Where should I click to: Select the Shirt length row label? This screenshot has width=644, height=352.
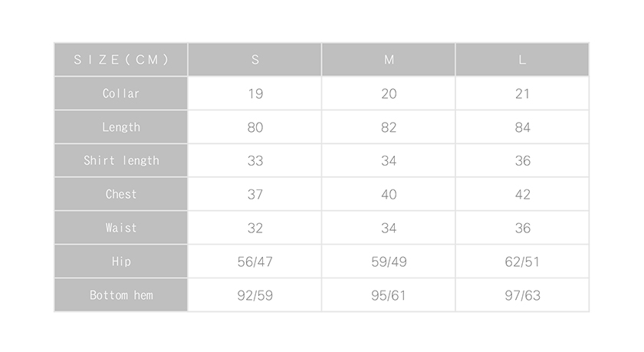coord(121,160)
